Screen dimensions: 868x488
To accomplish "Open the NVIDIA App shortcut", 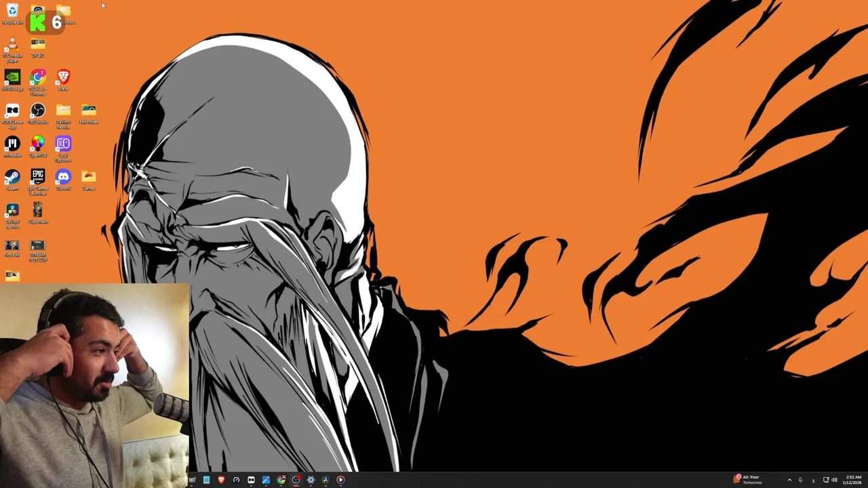I will pos(12,80).
